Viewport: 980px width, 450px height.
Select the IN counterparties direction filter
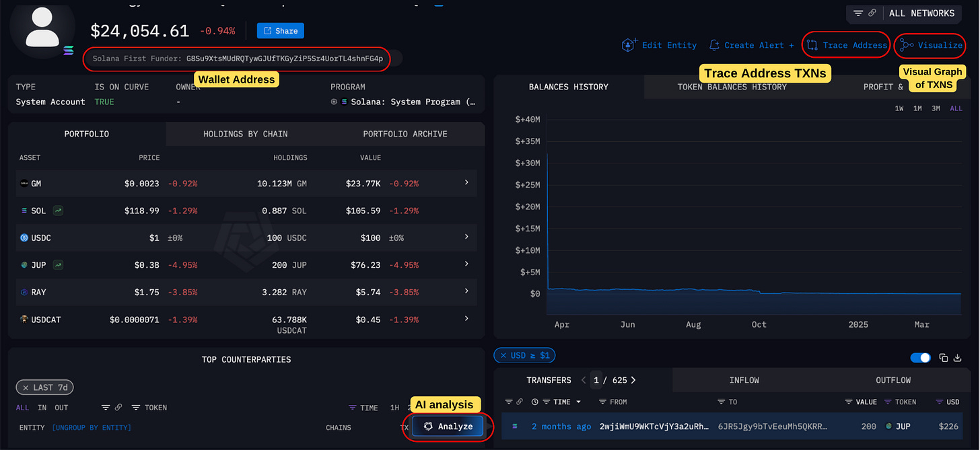[x=42, y=408]
